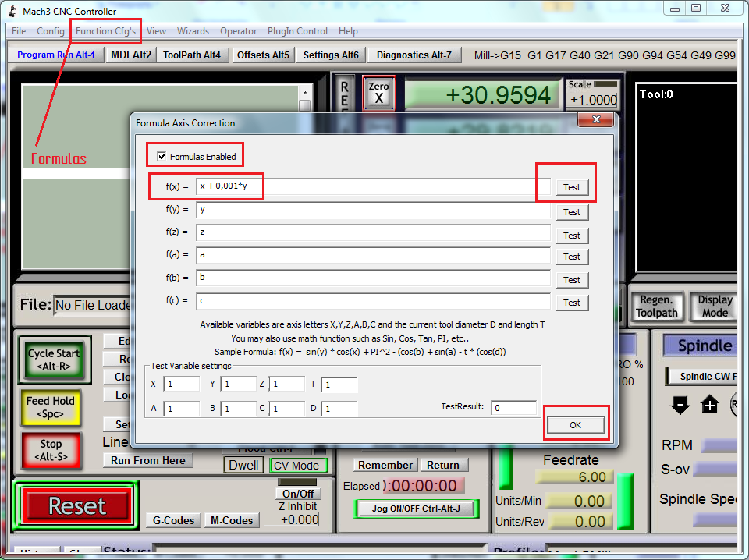
Task: Click the red Reset button
Action: coord(77,505)
